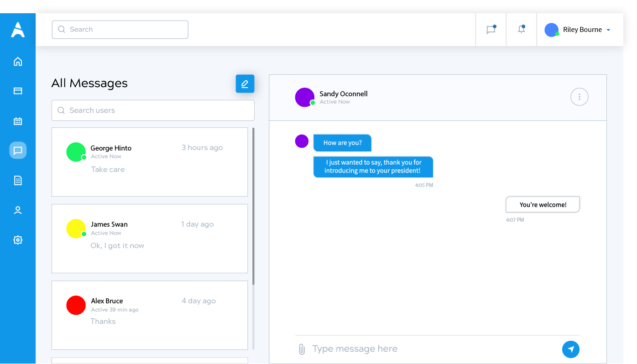Click Alex Bruce's red avatar
This screenshot has width=637, height=364.
click(x=76, y=305)
